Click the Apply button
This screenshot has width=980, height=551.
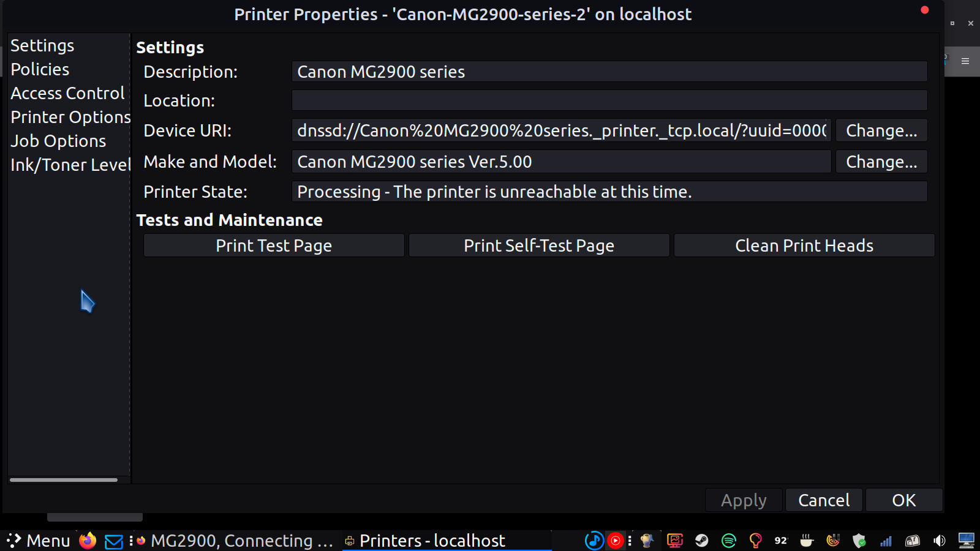[744, 500]
